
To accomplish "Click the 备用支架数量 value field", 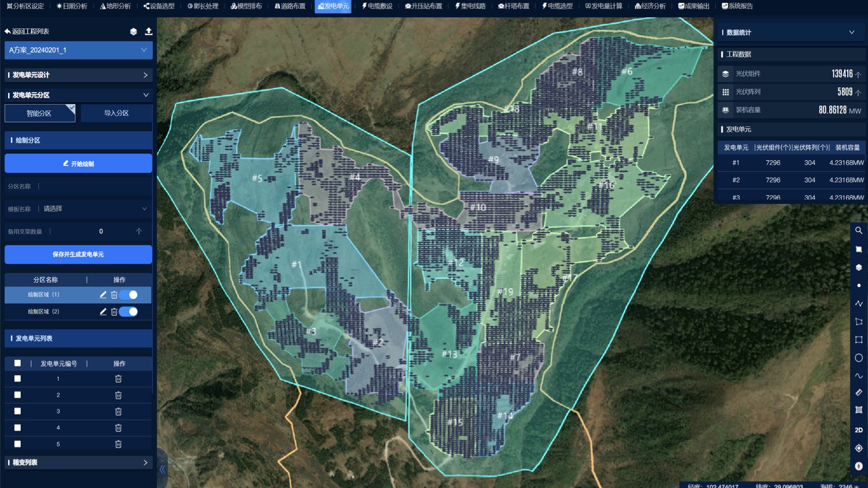I will [101, 231].
